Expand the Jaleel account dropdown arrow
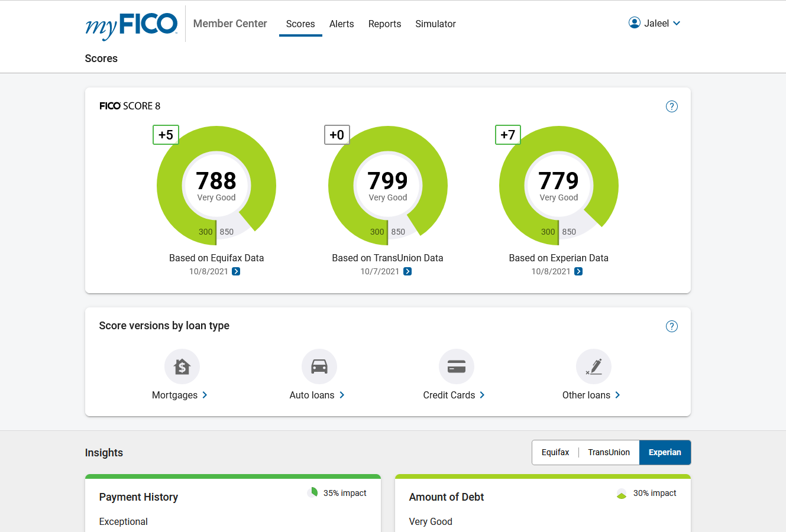The height and width of the screenshot is (532, 786). (x=677, y=24)
